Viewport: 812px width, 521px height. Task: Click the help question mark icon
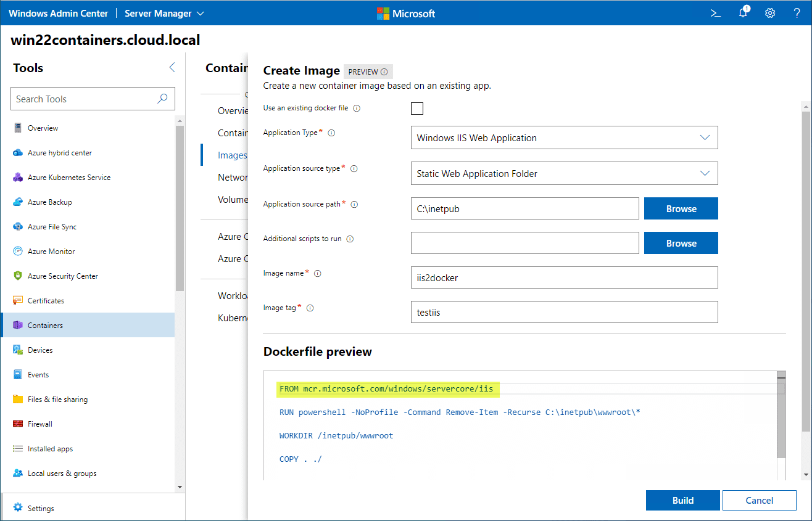pos(797,13)
